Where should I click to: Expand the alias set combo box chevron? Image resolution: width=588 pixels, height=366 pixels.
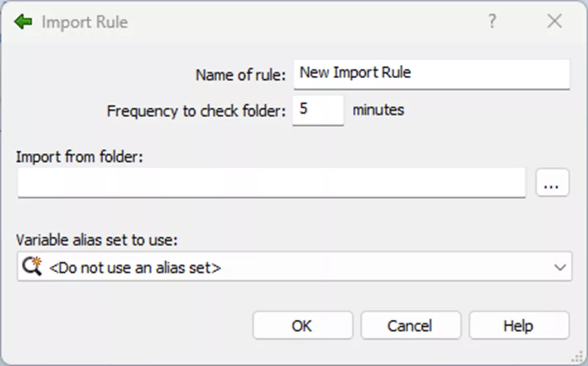click(561, 267)
